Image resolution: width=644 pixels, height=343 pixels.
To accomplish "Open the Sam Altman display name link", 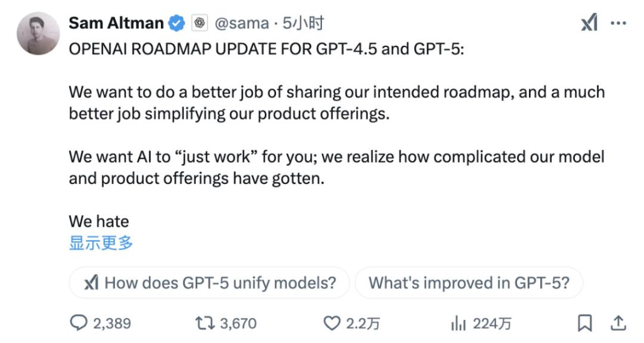I will [116, 24].
